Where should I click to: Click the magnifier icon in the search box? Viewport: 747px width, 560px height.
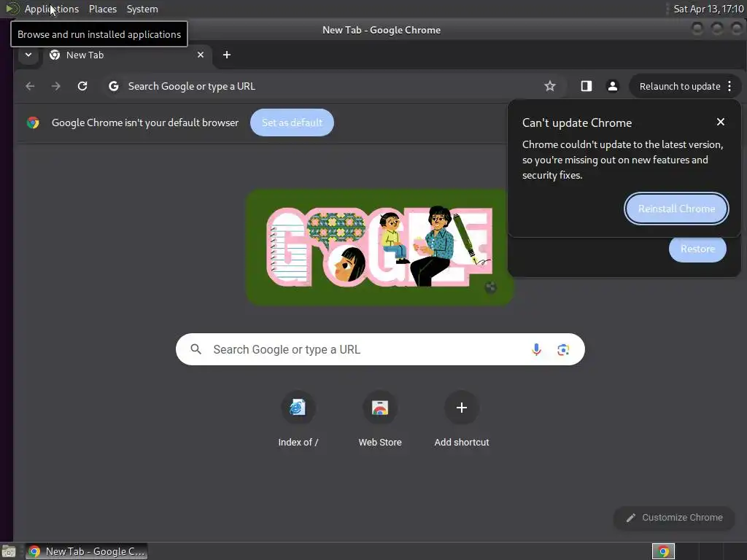pos(196,349)
